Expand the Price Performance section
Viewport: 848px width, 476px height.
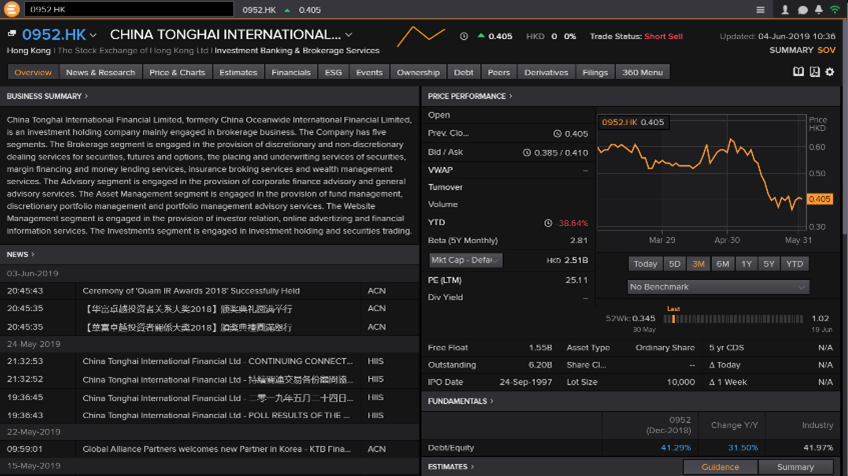[x=470, y=96]
